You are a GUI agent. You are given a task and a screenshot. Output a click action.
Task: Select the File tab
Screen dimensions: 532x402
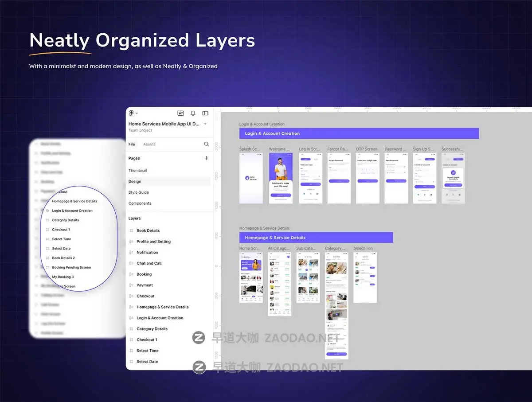click(x=132, y=144)
